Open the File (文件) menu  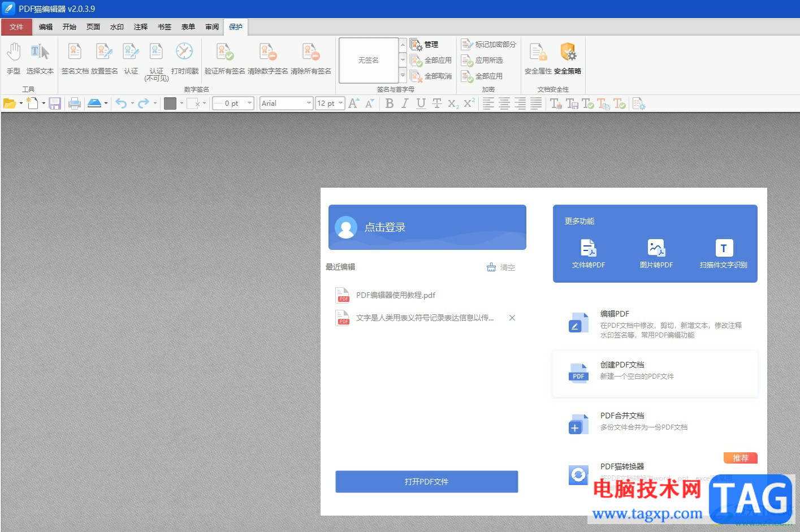[16, 27]
